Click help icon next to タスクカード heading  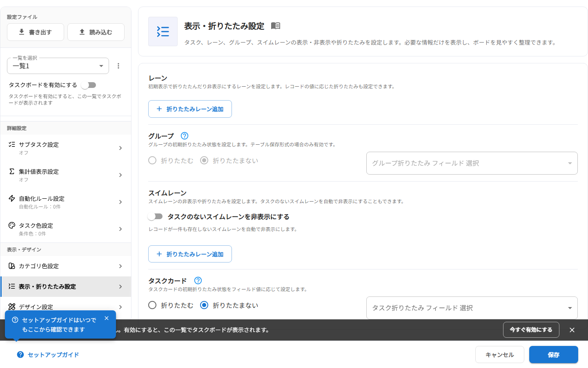tap(198, 280)
